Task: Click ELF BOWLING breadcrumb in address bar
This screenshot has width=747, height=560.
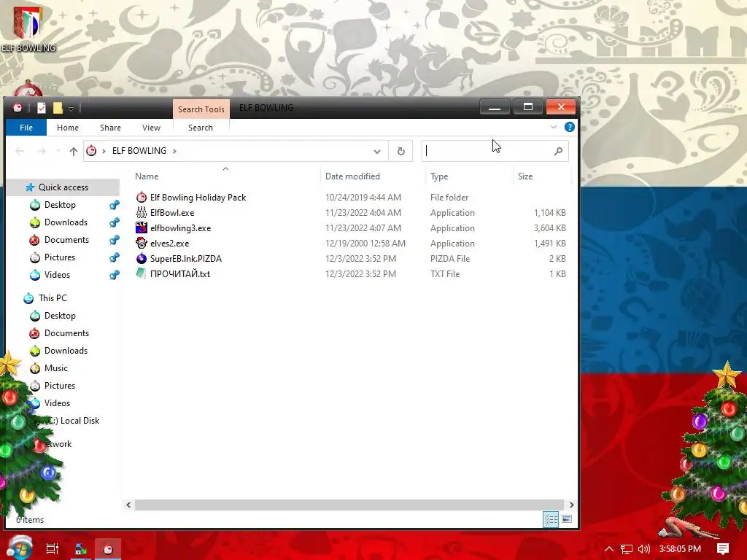Action: (139, 151)
